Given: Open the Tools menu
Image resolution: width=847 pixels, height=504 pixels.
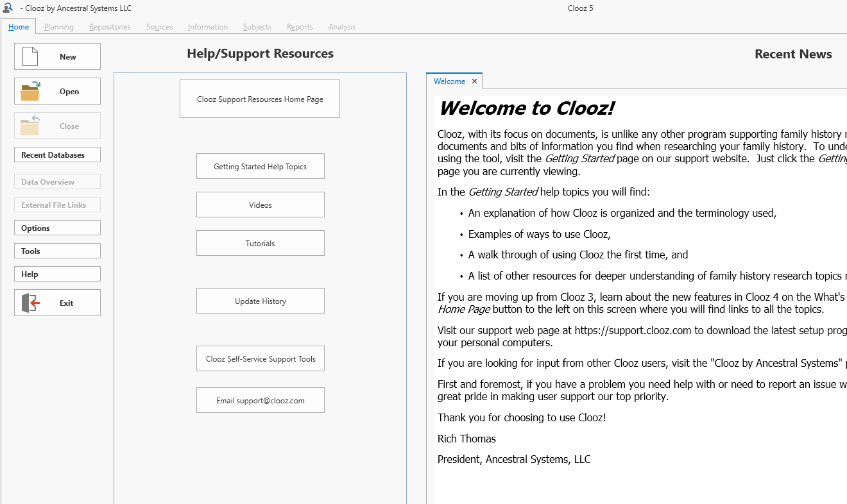Looking at the screenshot, I should pos(57,251).
